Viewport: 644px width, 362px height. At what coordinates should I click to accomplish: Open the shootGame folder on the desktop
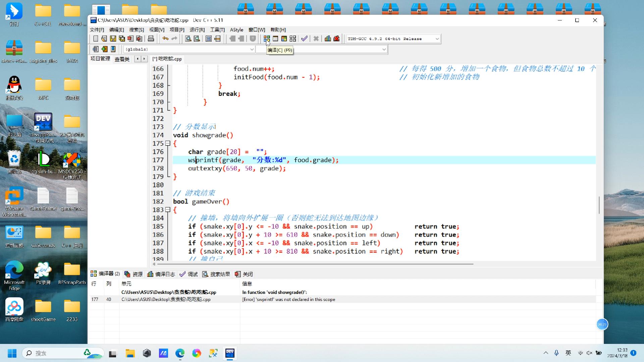click(x=43, y=310)
